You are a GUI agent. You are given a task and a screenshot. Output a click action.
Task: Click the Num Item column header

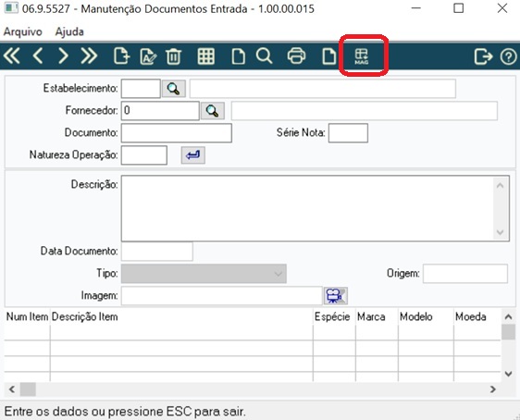pyautogui.click(x=27, y=317)
